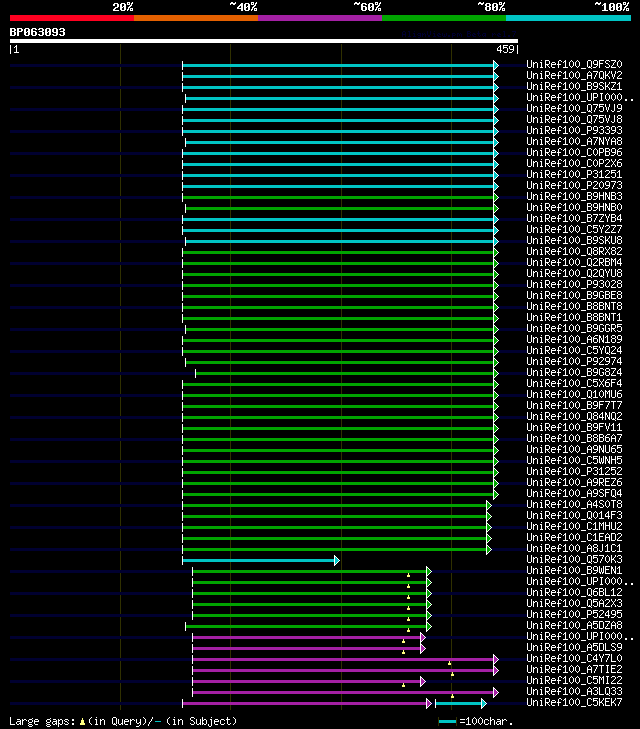Select the hit UniRef100_A4S0T8
The image size is (640, 729).
pos(574,504)
